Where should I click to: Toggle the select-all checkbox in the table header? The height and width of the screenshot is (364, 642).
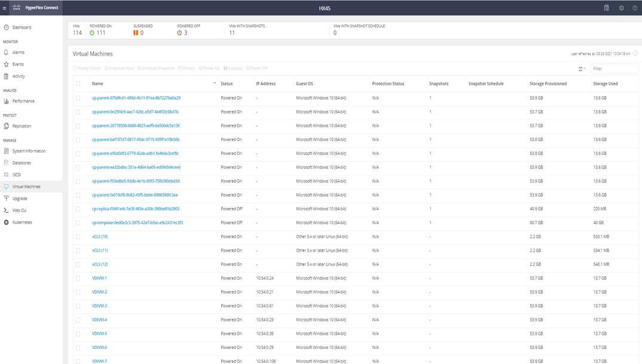[x=78, y=84]
